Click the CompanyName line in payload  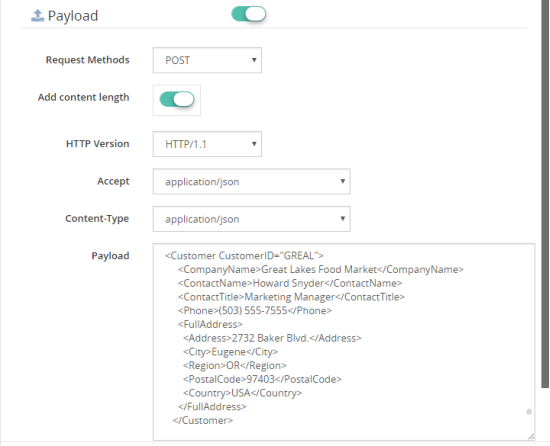[x=321, y=269]
